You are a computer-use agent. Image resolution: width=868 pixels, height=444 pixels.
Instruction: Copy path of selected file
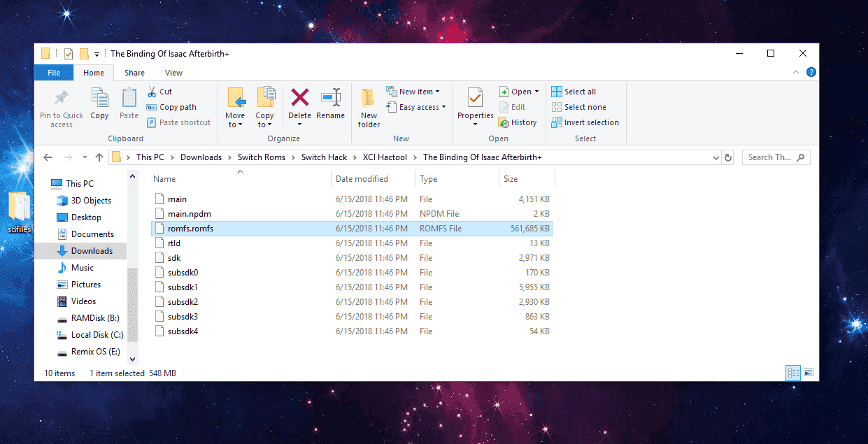click(x=171, y=107)
